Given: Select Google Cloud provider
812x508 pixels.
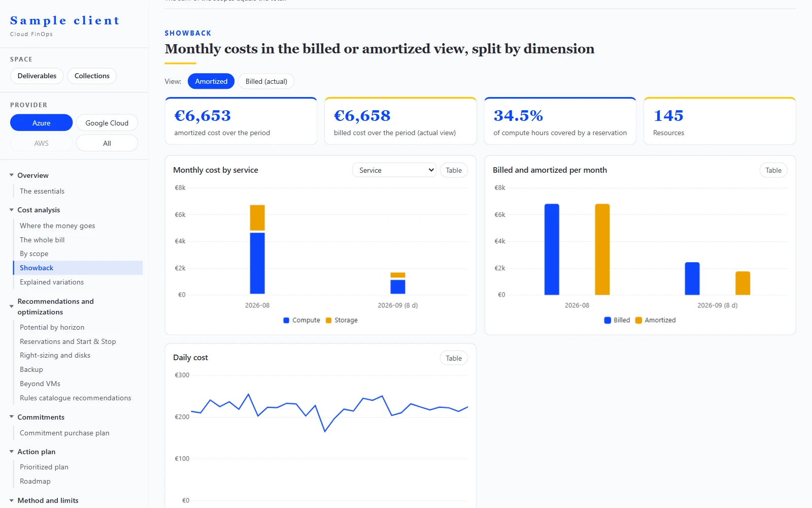Looking at the screenshot, I should click(107, 123).
